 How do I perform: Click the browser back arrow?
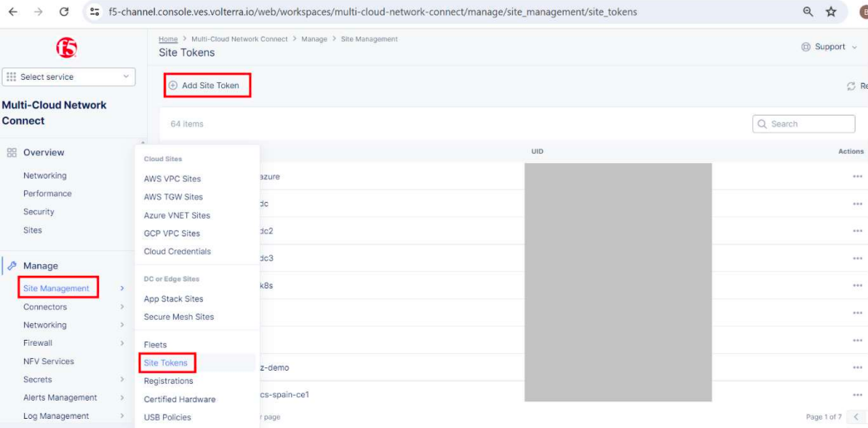tap(12, 12)
